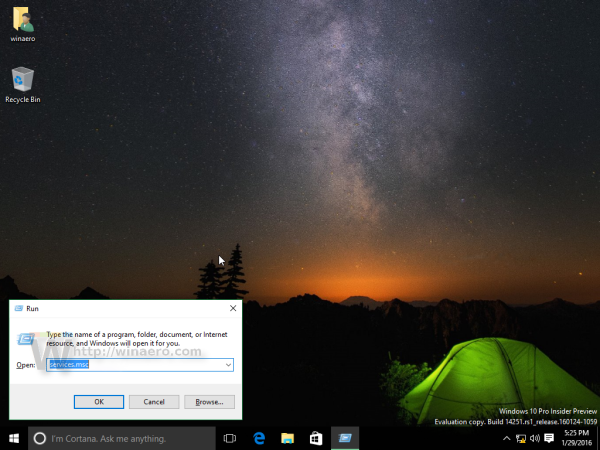Viewport: 600px width, 450px height.
Task: Click Browse... in the Run dialog
Action: coord(209,402)
